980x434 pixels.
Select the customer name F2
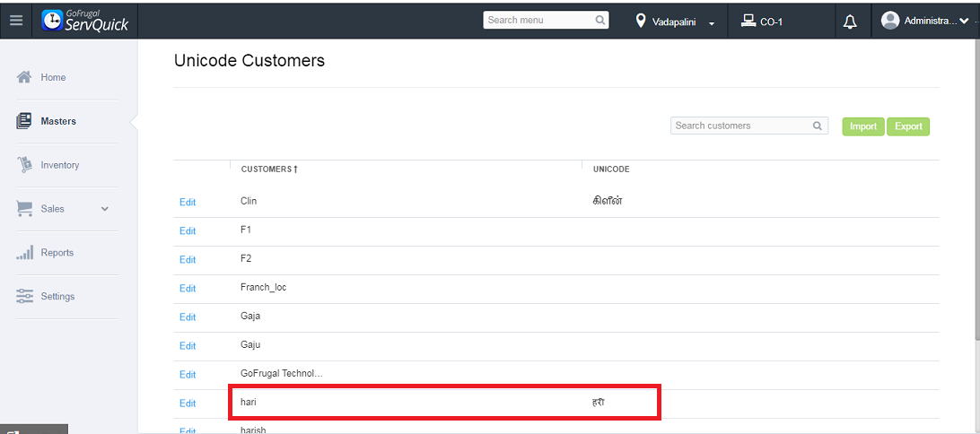[x=246, y=258]
